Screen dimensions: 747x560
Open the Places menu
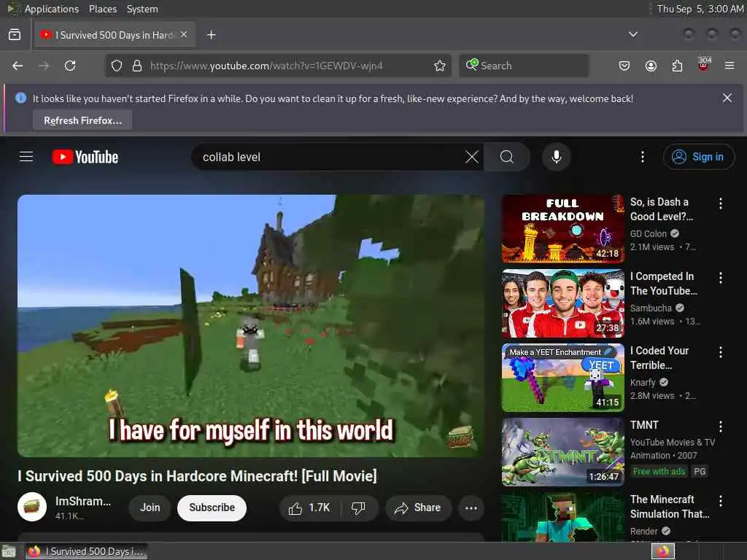tap(103, 9)
